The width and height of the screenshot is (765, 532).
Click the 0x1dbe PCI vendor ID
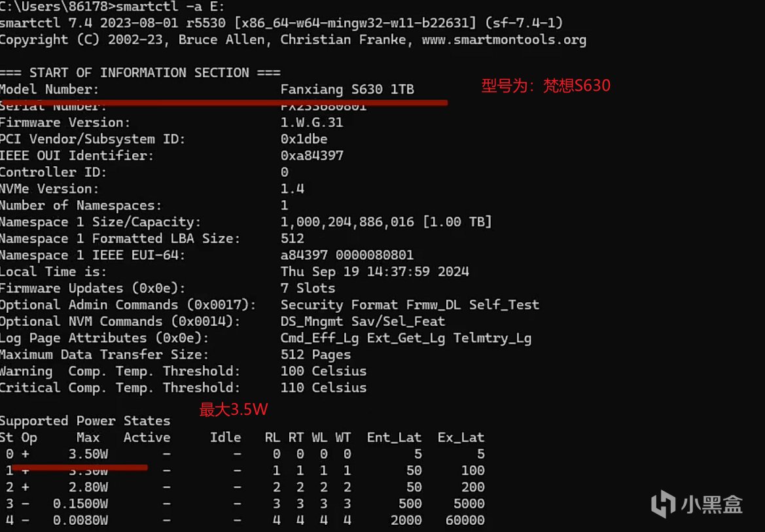coord(304,139)
